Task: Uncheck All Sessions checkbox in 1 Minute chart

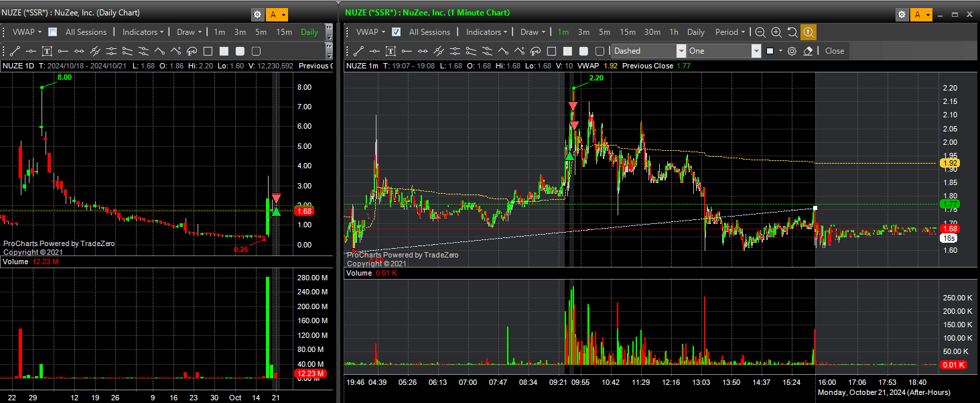Action: (x=397, y=32)
